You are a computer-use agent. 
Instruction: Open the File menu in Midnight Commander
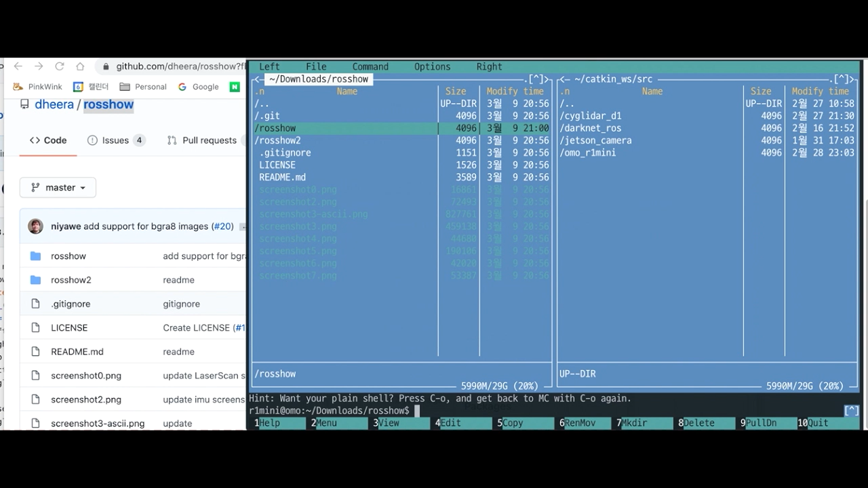pos(316,66)
